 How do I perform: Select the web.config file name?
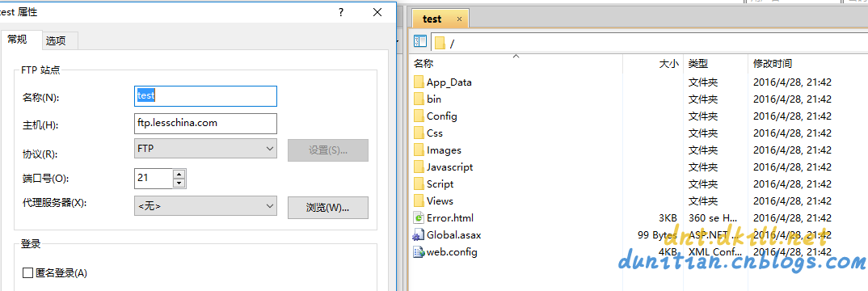click(452, 252)
